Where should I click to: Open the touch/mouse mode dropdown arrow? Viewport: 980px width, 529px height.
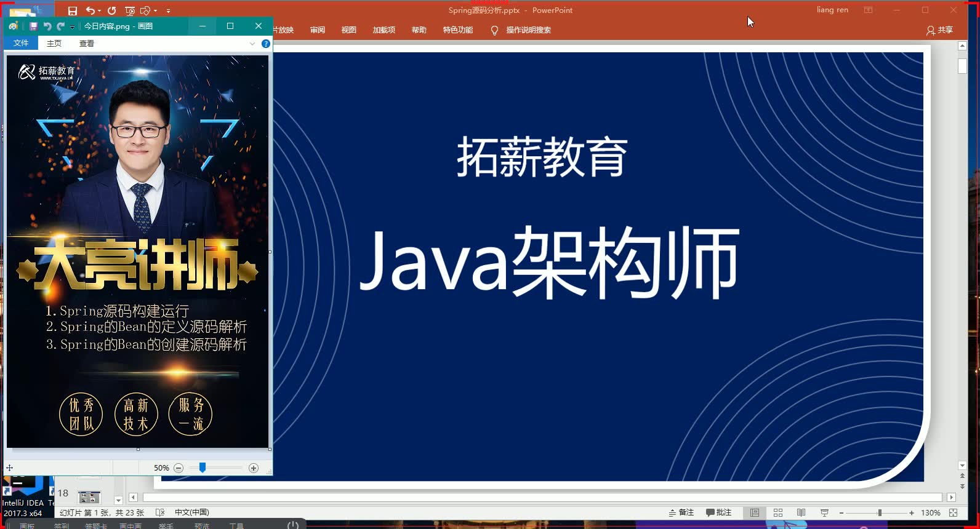click(x=155, y=10)
